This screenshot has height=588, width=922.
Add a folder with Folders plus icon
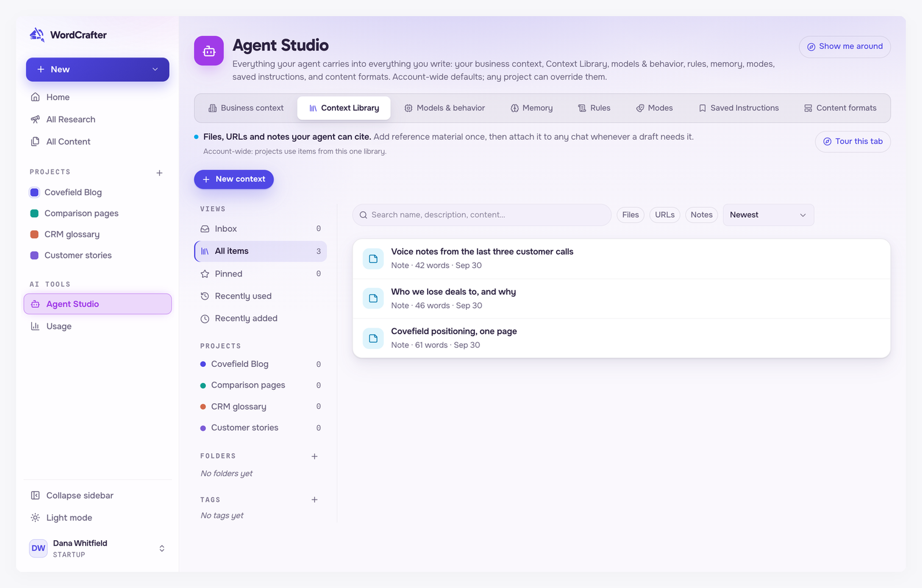[x=315, y=456]
